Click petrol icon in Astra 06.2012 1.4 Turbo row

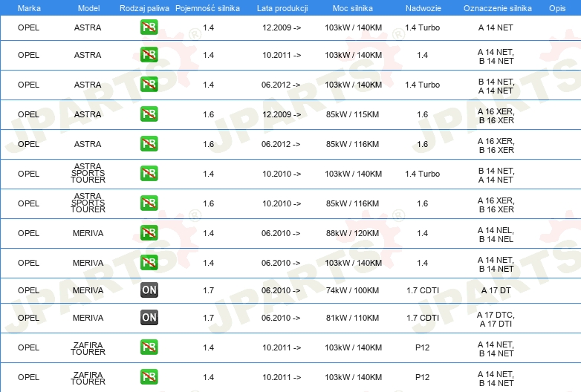coord(149,85)
